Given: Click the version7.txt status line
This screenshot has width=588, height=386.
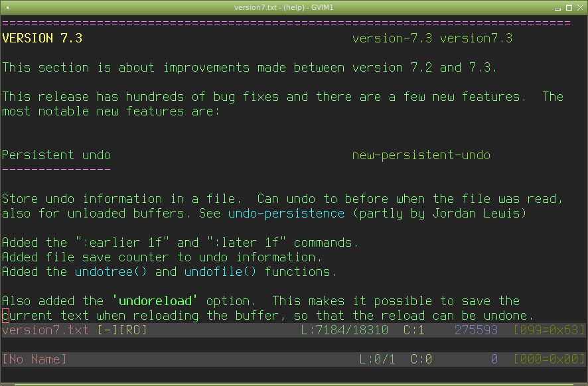Looking at the screenshot, I should pyautogui.click(x=293, y=330).
